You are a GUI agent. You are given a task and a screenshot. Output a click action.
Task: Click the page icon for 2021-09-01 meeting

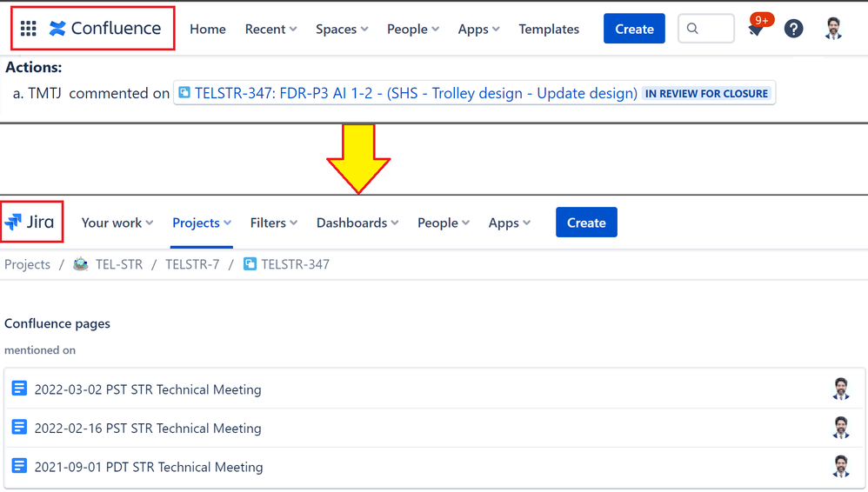[19, 466]
